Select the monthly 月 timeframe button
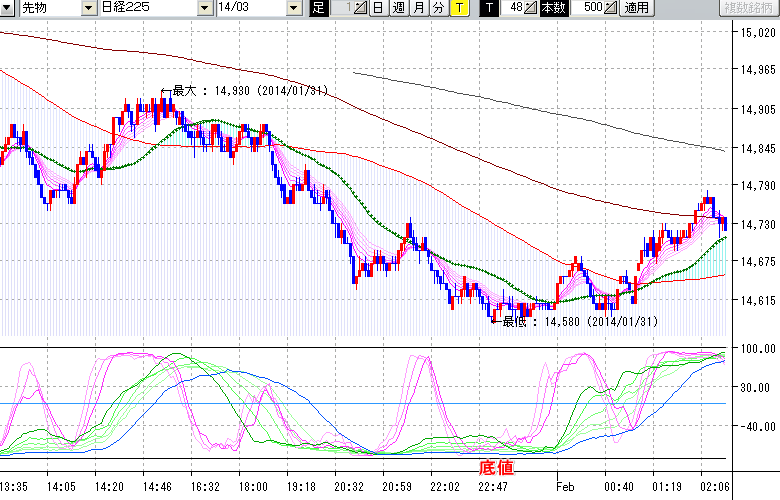The width and height of the screenshot is (780, 500). [418, 8]
